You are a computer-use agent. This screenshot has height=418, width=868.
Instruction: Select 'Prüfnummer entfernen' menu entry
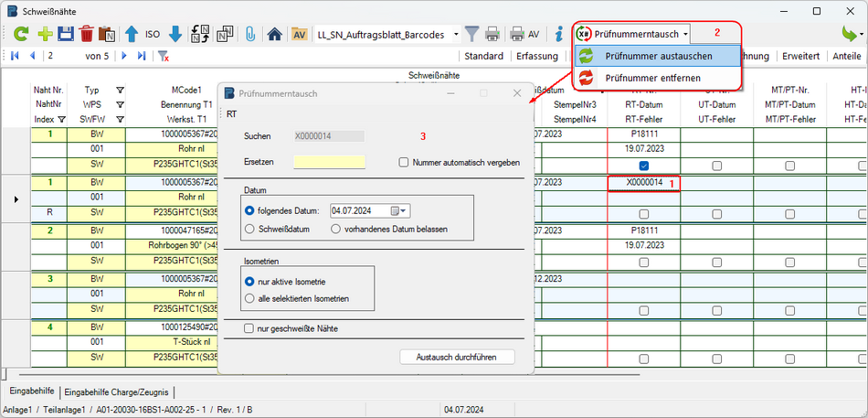pyautogui.click(x=652, y=78)
